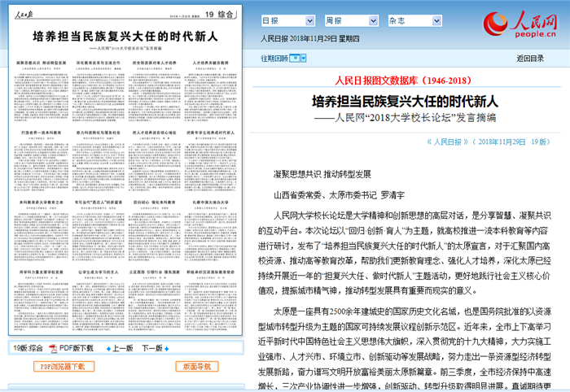Viewport: 570px width, 392px height.
Task: Click the 人民日报图文数据库 (1946-2018) heading
Action: pyautogui.click(x=402, y=81)
